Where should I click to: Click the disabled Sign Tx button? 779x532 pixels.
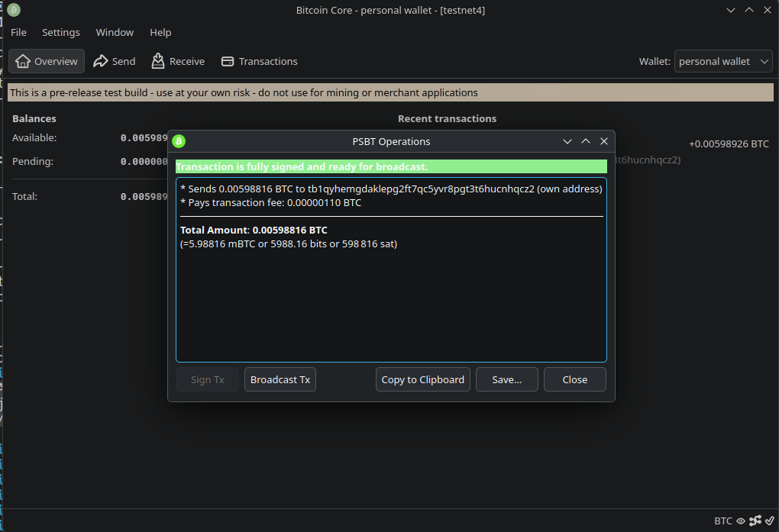click(x=208, y=379)
